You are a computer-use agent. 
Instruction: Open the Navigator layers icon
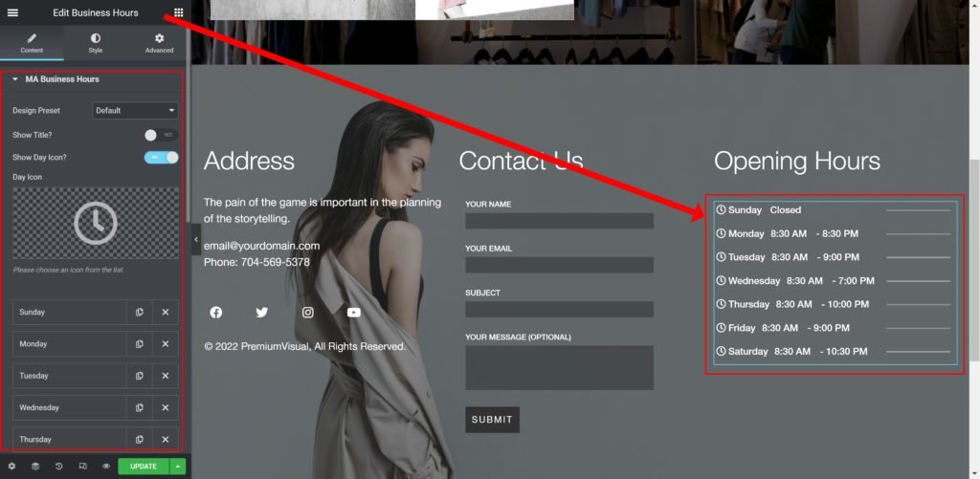[35, 467]
